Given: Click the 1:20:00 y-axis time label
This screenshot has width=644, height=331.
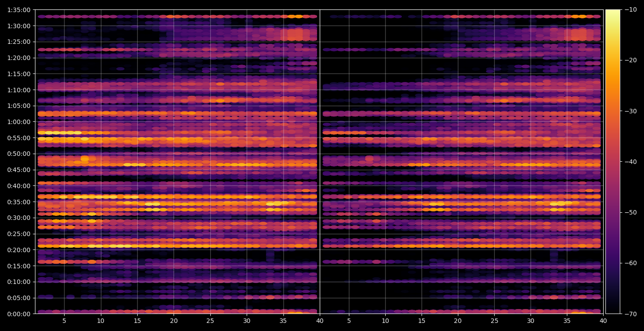Looking at the screenshot, I should [x=19, y=58].
